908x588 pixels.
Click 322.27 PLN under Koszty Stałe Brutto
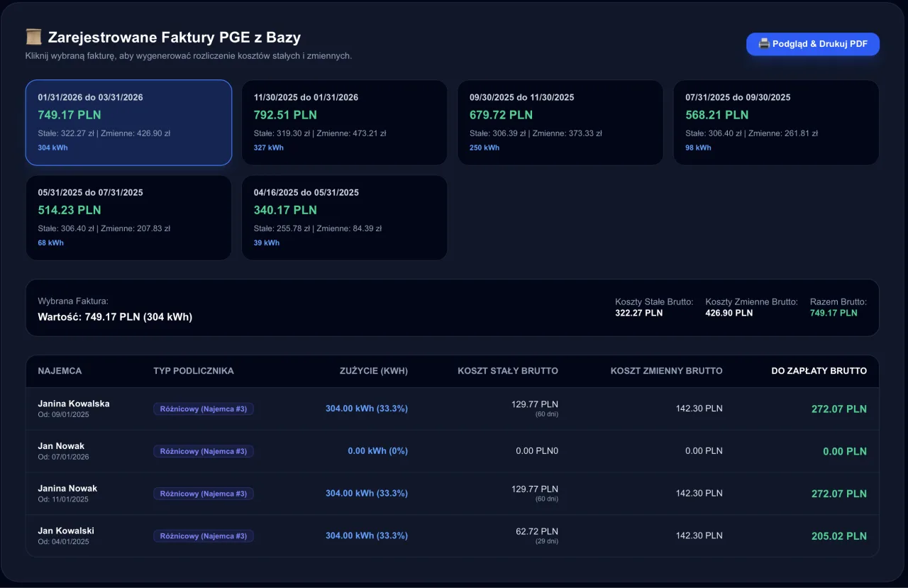(639, 313)
